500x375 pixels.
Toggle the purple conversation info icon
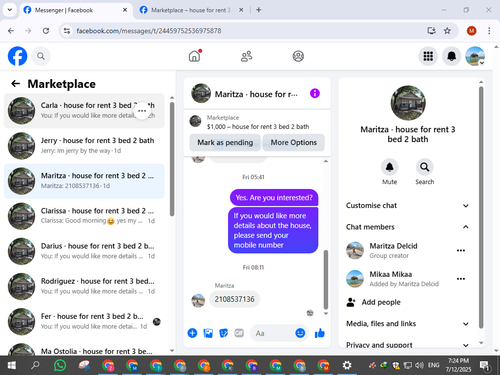tap(315, 93)
